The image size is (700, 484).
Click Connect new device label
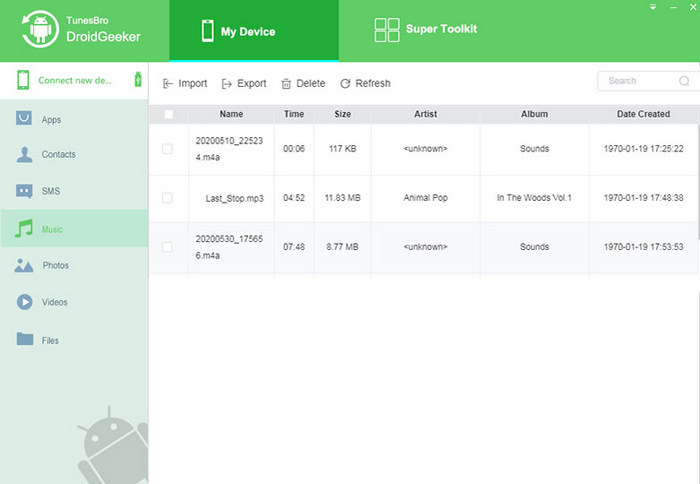pyautogui.click(x=75, y=80)
